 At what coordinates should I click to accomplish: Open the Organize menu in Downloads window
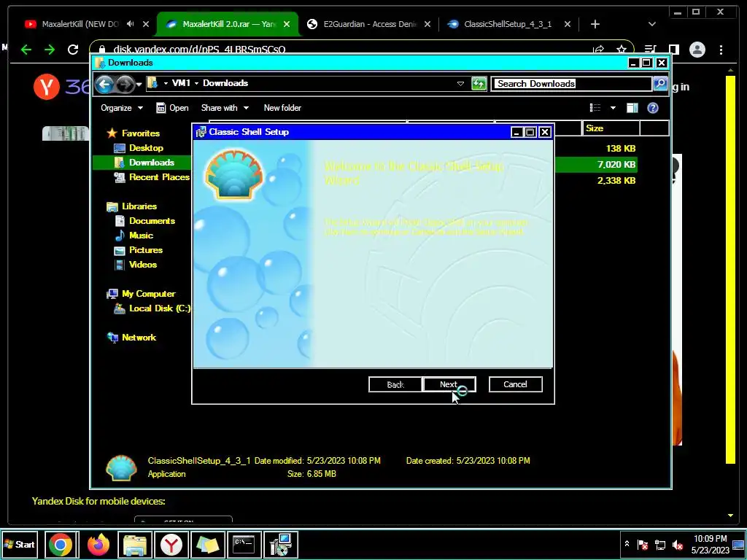tap(122, 108)
